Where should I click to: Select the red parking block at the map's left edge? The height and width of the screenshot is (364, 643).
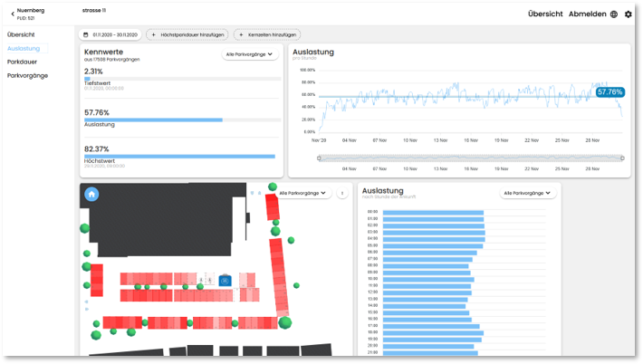[x=97, y=281]
